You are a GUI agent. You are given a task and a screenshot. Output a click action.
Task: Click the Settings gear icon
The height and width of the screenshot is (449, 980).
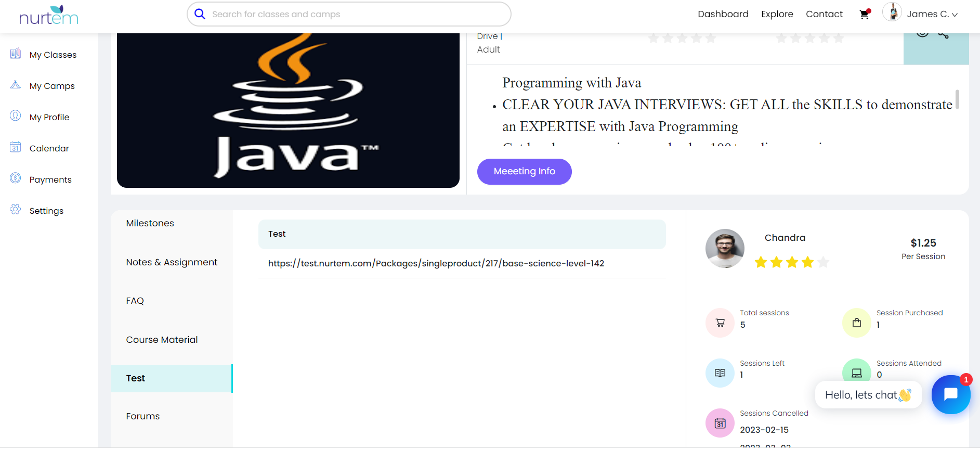(16, 210)
